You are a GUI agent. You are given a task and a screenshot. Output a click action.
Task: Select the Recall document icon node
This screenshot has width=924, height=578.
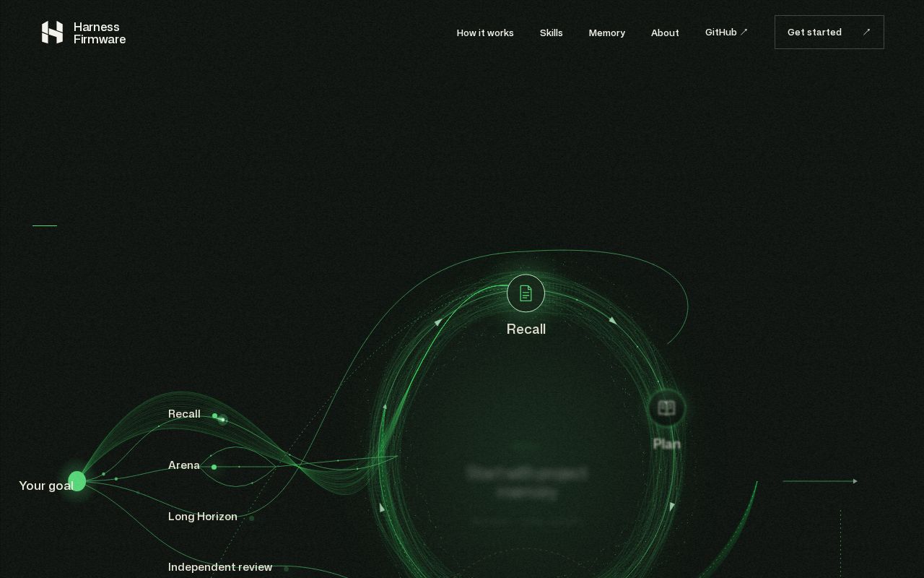[526, 293]
